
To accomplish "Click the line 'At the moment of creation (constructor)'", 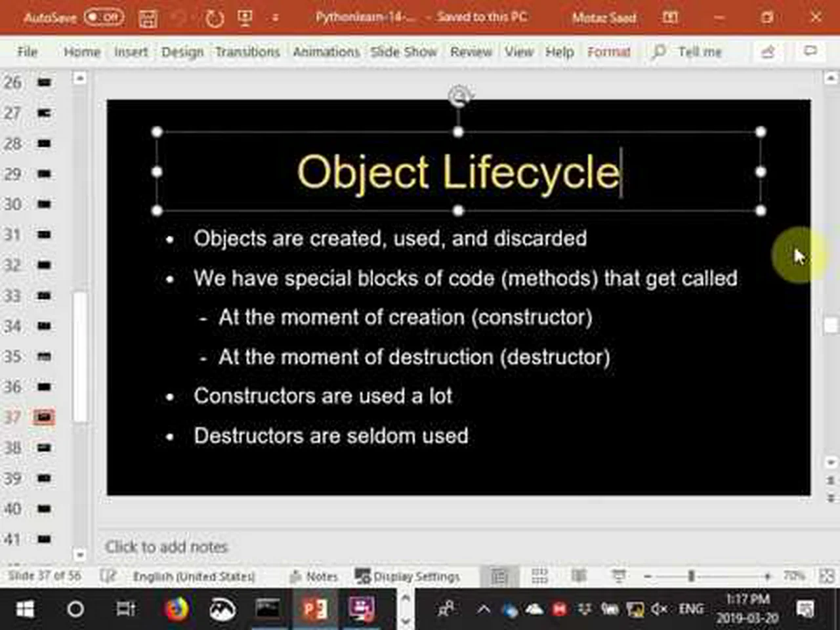I will click(406, 318).
